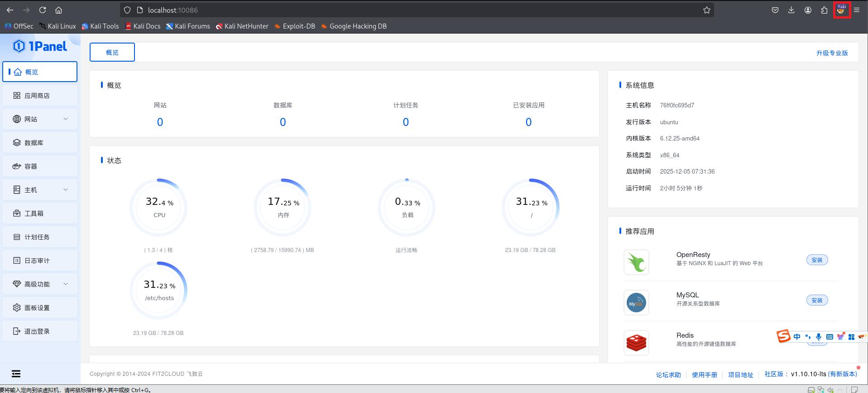
Task: Open the Containers (容器) sidebar item
Action: (31, 166)
